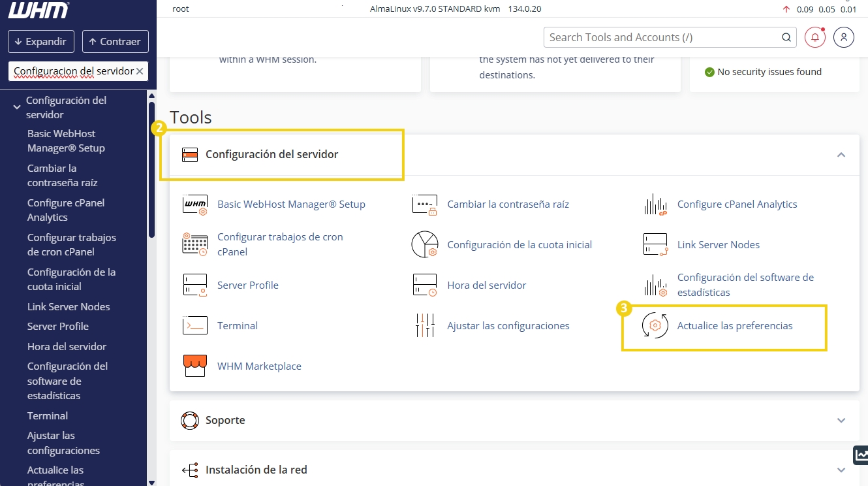
Task: Collapse Configuración del servidor in sidebar tree
Action: pos(17,106)
